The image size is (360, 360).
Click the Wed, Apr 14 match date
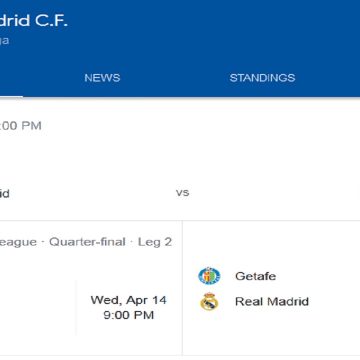(x=128, y=300)
